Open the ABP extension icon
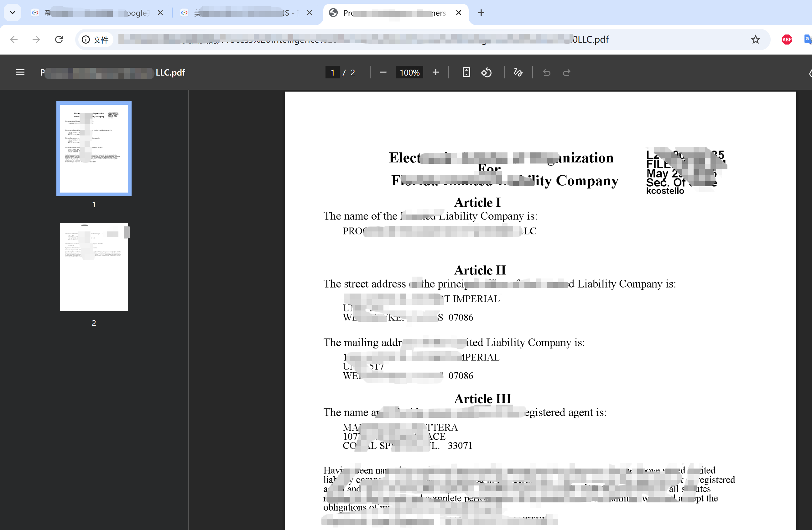This screenshot has height=530, width=812. 787,40
